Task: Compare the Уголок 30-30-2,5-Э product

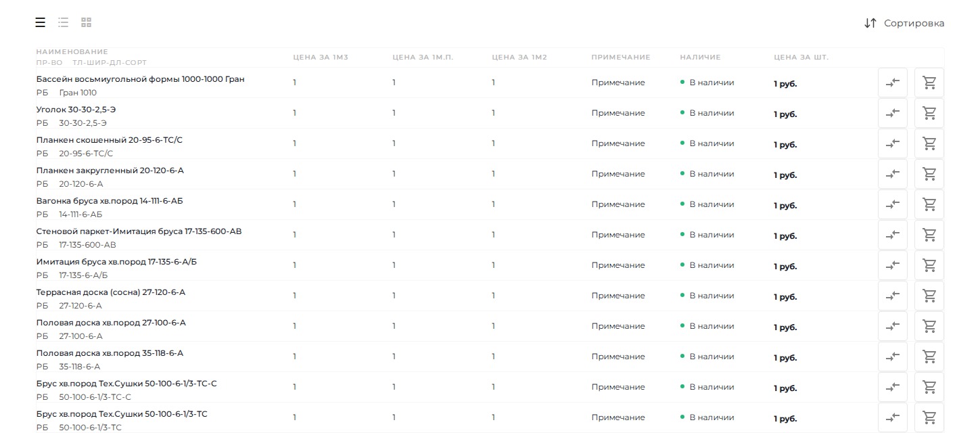Action: pyautogui.click(x=892, y=113)
